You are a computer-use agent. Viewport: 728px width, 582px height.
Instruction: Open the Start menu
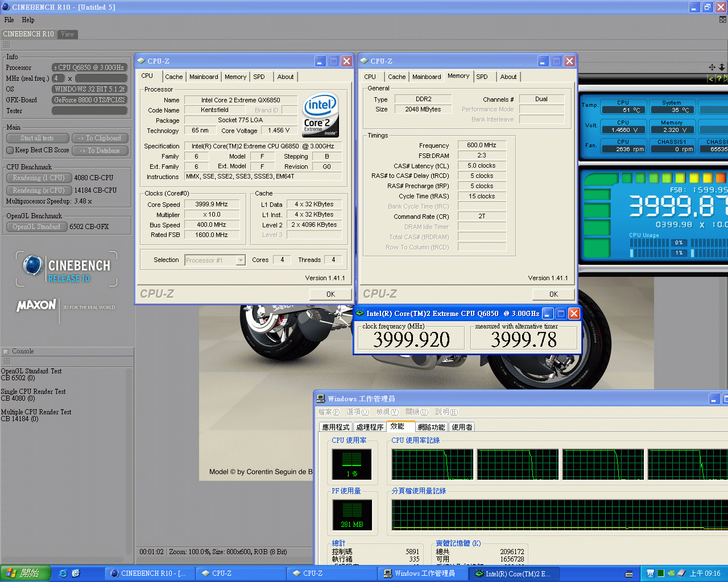[26, 573]
